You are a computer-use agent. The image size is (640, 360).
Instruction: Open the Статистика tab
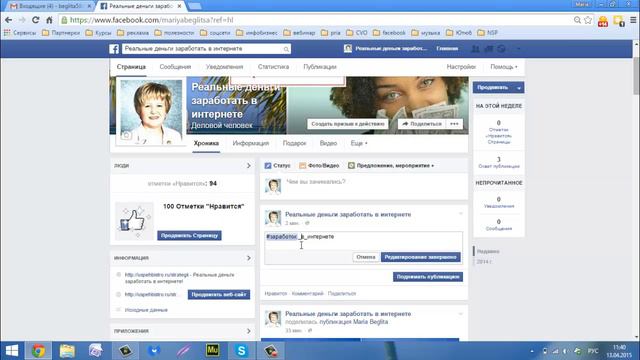(x=273, y=67)
